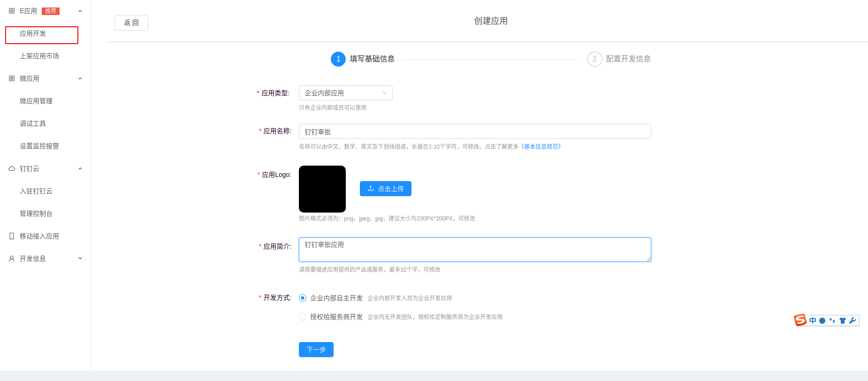Collapse the 钉钉云 menu section

click(80, 168)
